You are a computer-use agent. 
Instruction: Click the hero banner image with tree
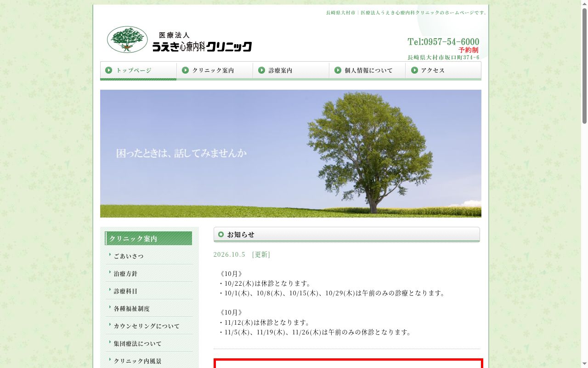click(291, 154)
